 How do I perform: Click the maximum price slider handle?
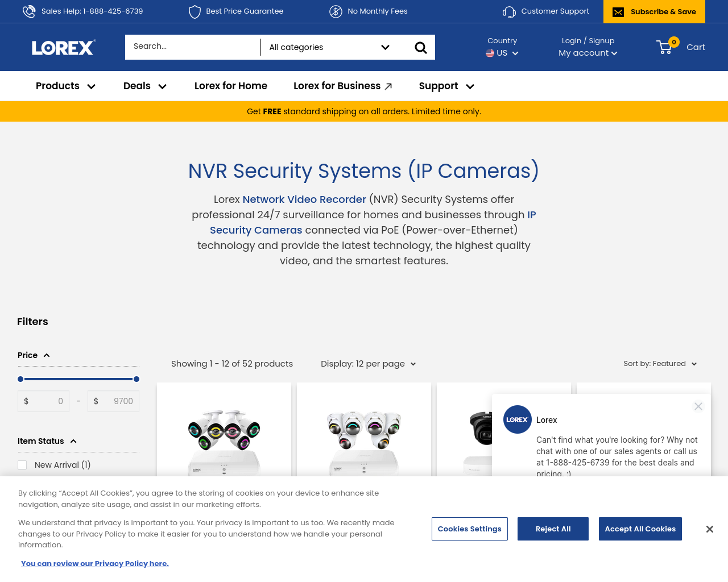pyautogui.click(x=136, y=379)
